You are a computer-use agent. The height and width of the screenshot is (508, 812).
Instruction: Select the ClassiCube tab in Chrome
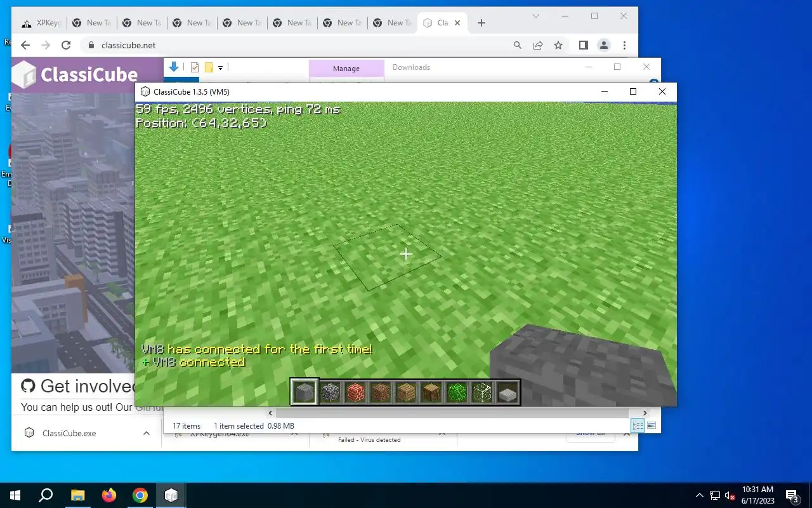[443, 23]
